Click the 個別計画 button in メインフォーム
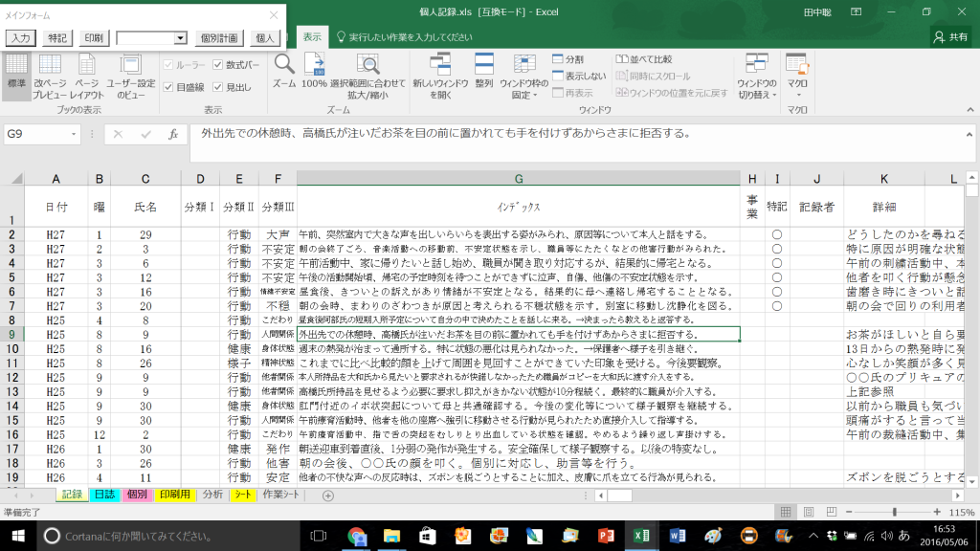The image size is (980, 551). [219, 38]
